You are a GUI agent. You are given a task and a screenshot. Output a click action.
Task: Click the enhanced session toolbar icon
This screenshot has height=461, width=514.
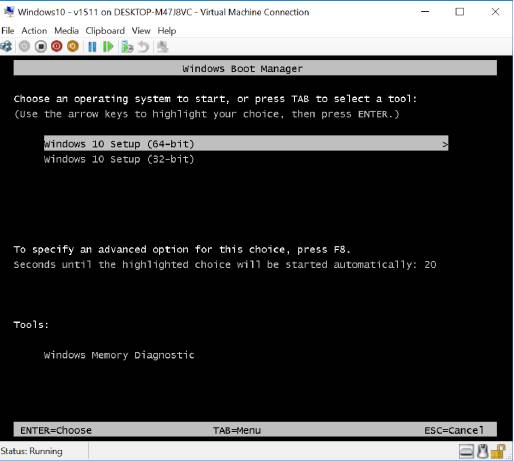pos(162,47)
